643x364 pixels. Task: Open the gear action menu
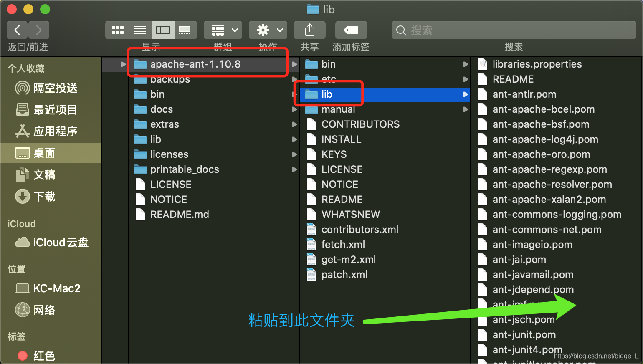click(x=268, y=30)
